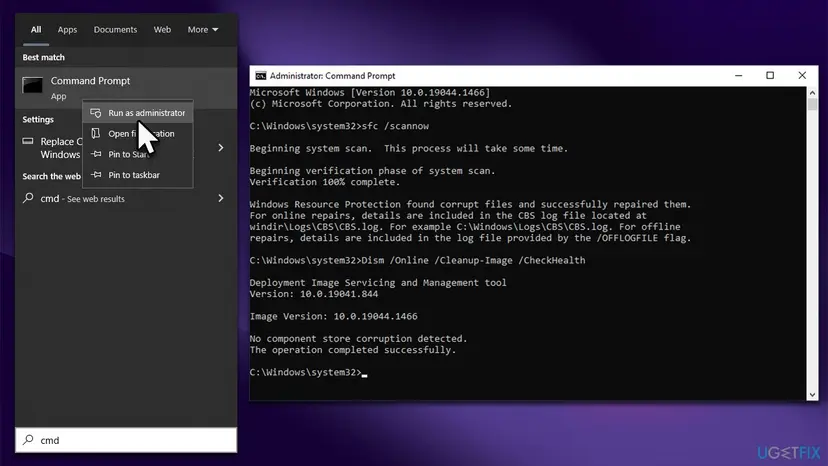Click the Command Prompt scrollbar down arrow
This screenshot has width=828, height=466.
(x=812, y=395)
